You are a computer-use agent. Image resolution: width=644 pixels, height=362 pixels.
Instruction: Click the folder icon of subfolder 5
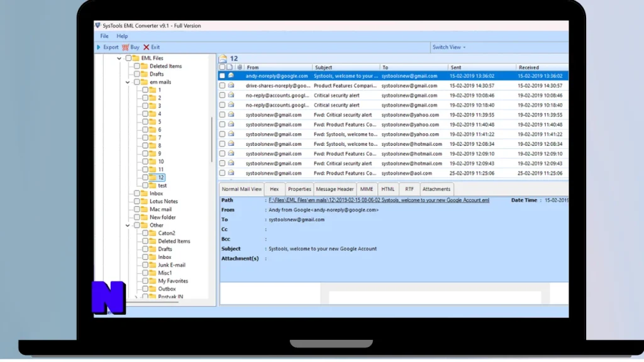[153, 122]
